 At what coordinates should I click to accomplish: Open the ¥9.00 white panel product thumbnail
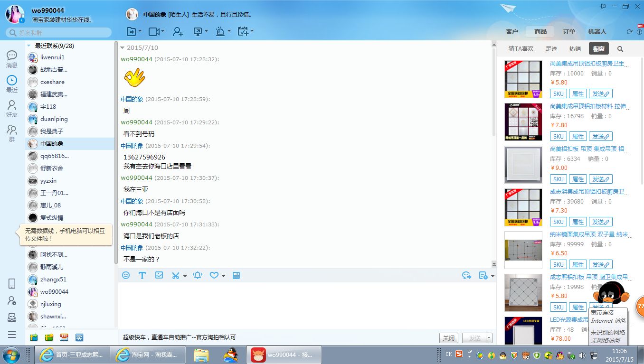pos(523,165)
